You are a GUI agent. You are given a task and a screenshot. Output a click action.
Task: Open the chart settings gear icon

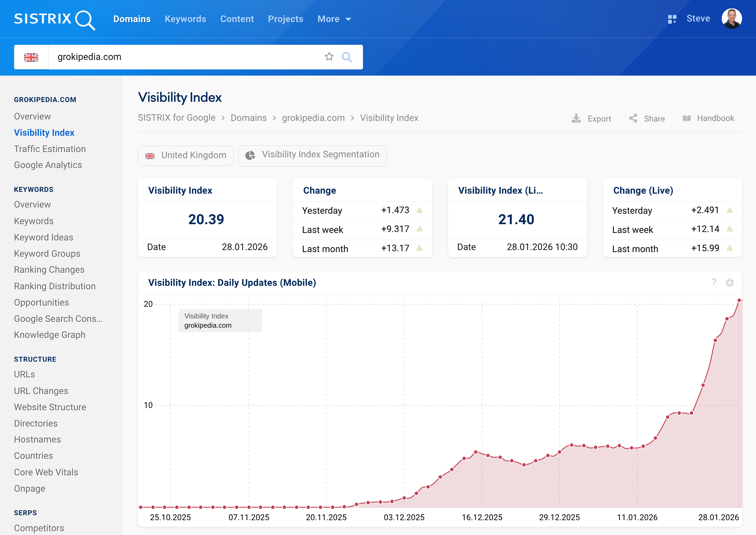730,283
